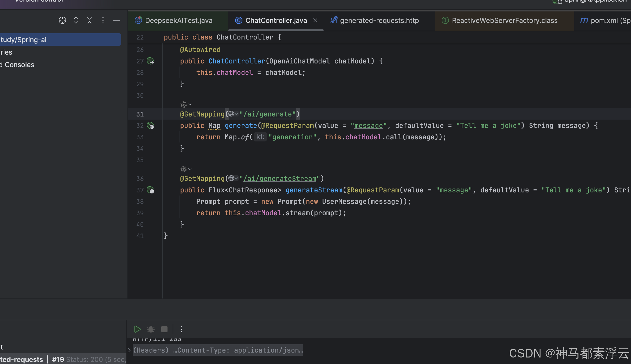Screen dimensions: 631x364
Task: Click the expand all icon in project panel
Action: coord(76,20)
